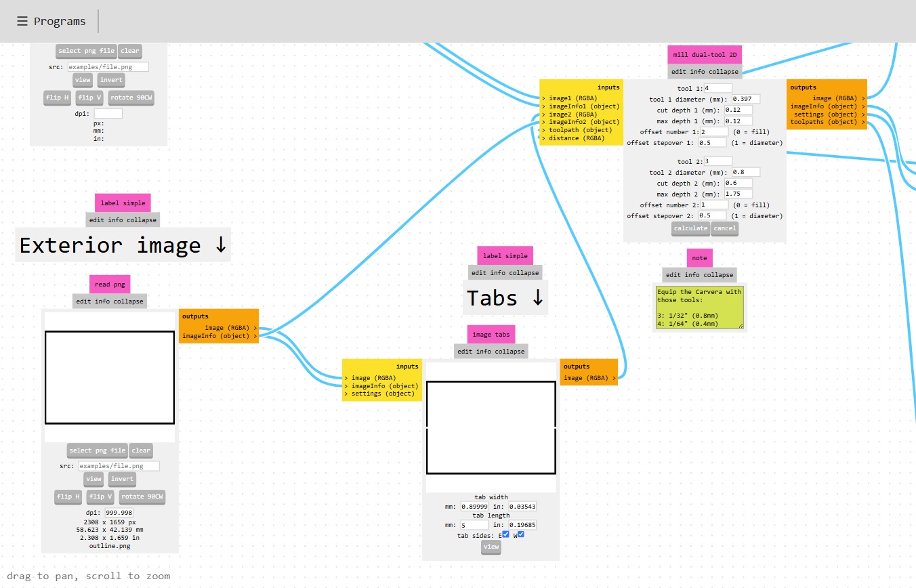Click select png file in outline.png module
916x588 pixels.
pyautogui.click(x=98, y=450)
